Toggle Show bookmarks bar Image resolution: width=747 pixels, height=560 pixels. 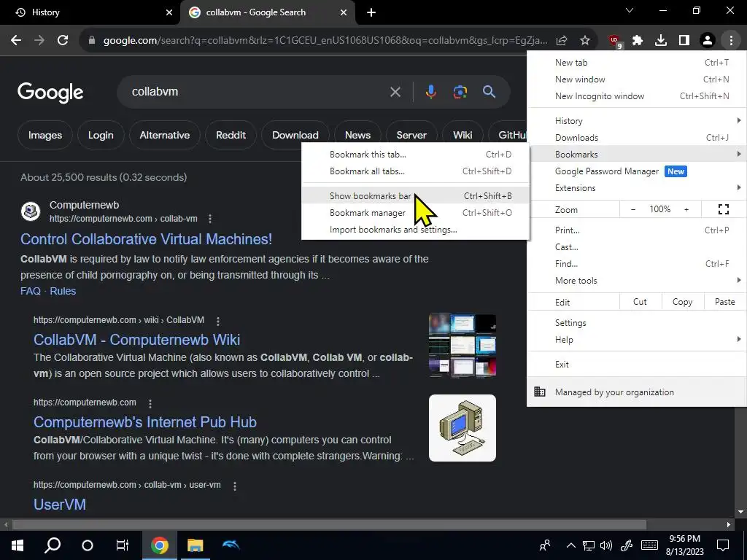415,195
